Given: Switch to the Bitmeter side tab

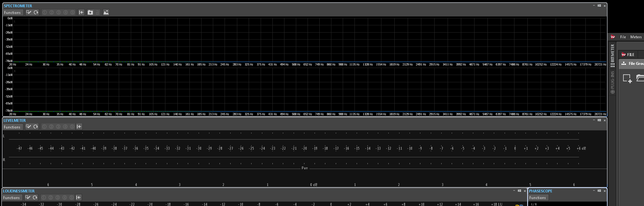Looking at the screenshot, I should (613, 56).
